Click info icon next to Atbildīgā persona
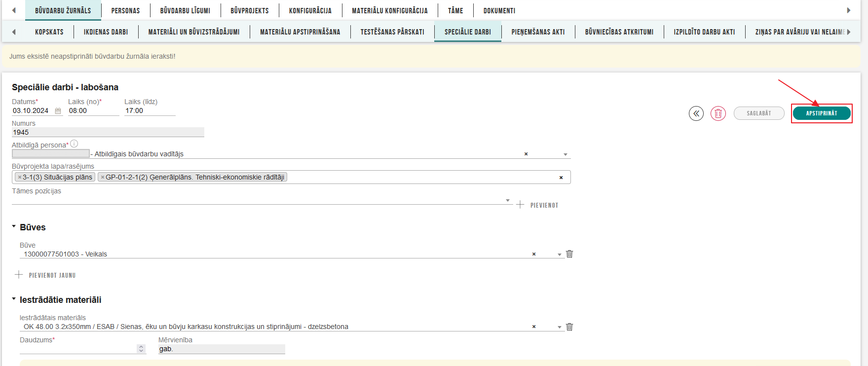Viewport: 868px width, 366px height. click(74, 144)
